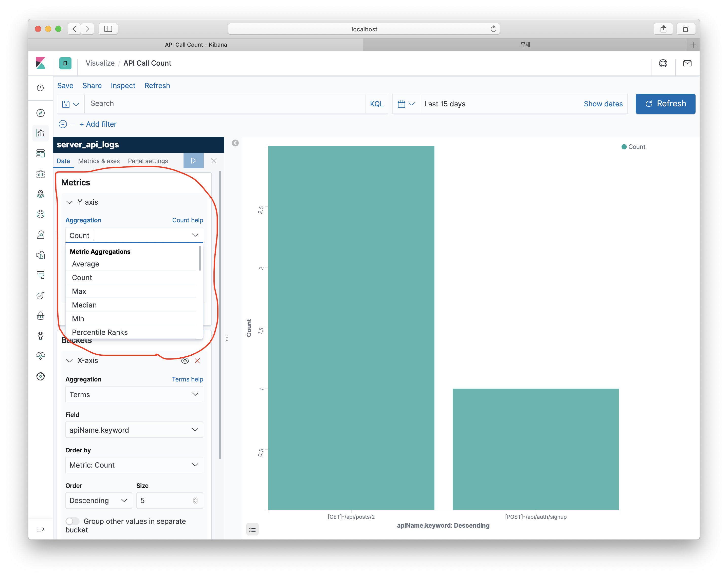Switch to Metrics & axes tab
The width and height of the screenshot is (728, 577).
[x=99, y=161]
